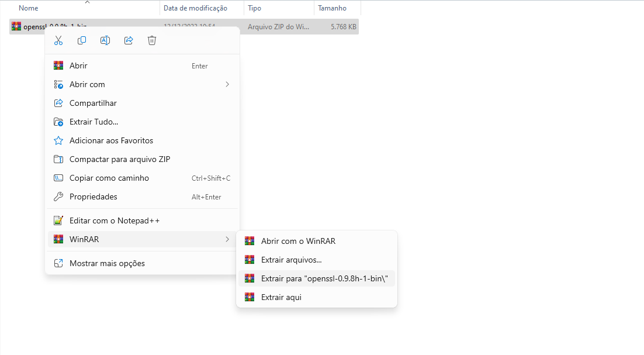644x355 pixels.
Task: Expand the WinRAR submenu chevron
Action: point(227,239)
